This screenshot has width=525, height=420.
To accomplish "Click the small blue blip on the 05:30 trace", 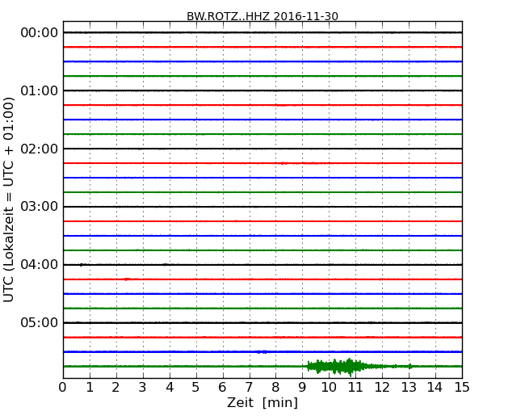I will point(262,351).
